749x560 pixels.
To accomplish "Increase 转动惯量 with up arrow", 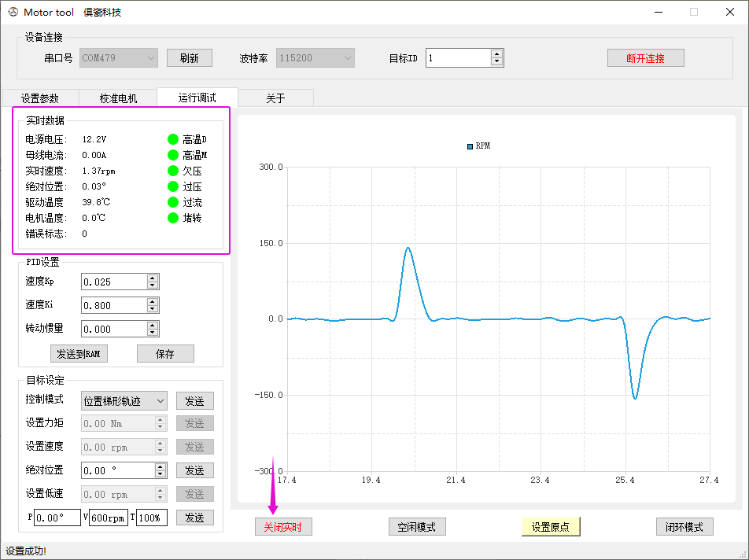I will tap(153, 325).
